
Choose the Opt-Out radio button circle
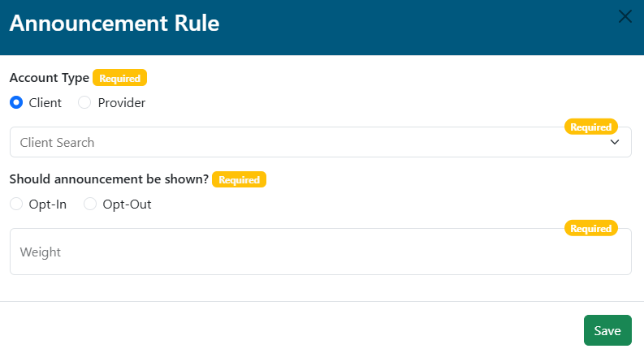(90, 204)
